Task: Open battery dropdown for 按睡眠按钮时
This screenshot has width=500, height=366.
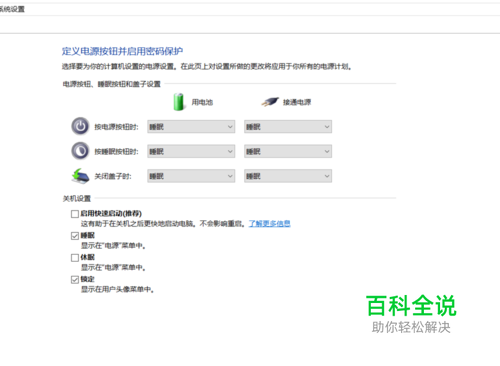Action: [x=191, y=151]
